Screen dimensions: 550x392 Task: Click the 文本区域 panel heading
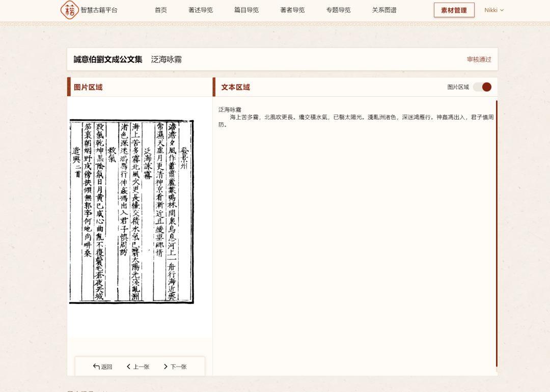(236, 87)
